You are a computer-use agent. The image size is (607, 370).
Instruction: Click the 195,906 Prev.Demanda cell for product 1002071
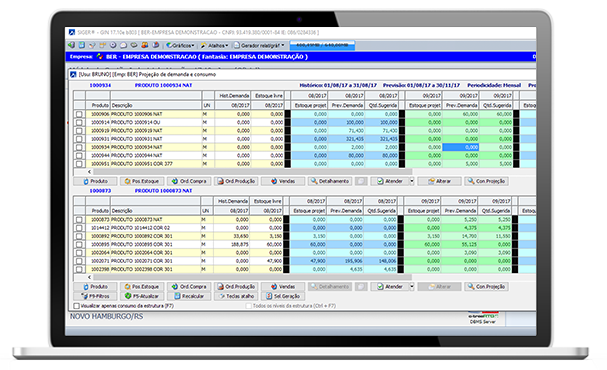tap(345, 261)
